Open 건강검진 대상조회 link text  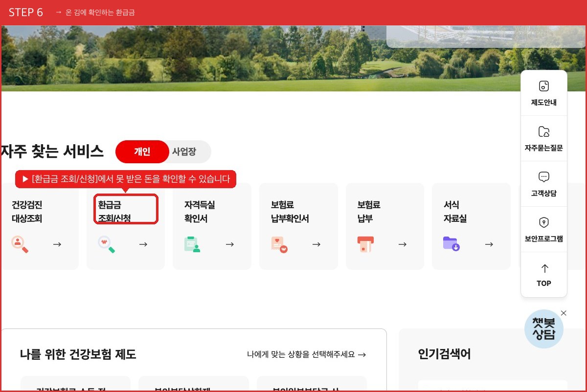coord(27,212)
